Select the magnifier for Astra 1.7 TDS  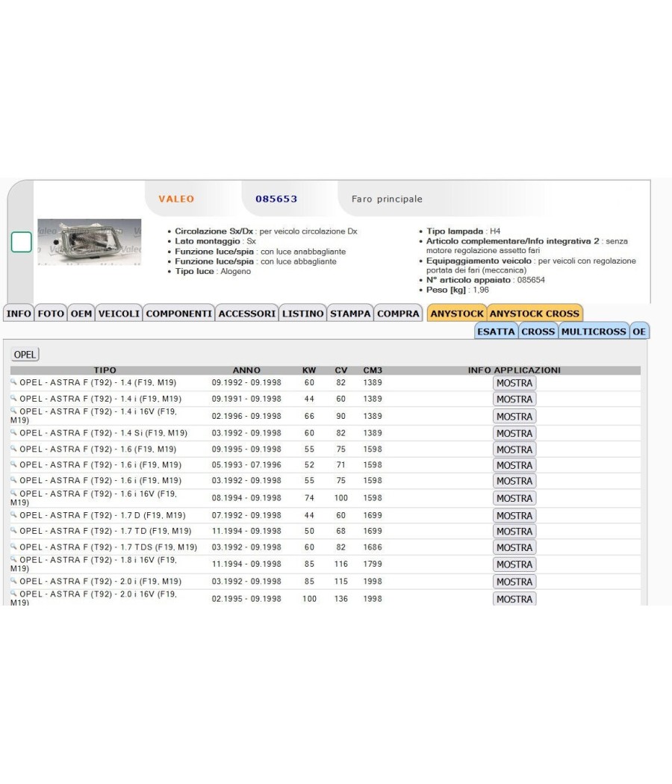(x=13, y=547)
